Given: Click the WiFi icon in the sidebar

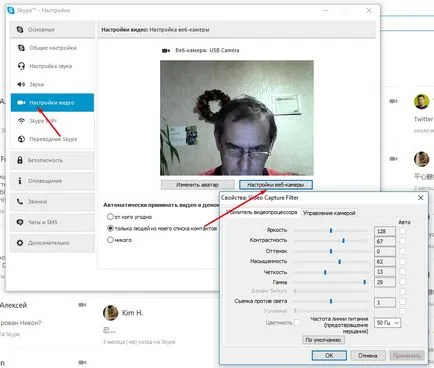Looking at the screenshot, I should [21, 121].
